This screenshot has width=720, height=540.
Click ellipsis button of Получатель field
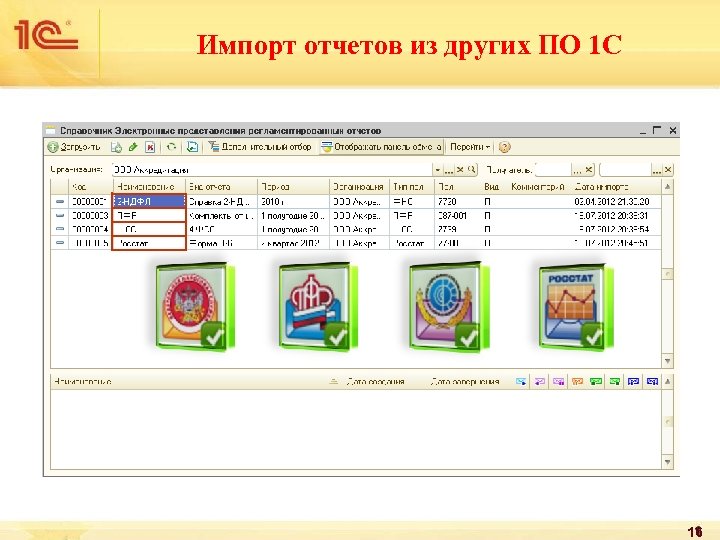pyautogui.click(x=577, y=170)
